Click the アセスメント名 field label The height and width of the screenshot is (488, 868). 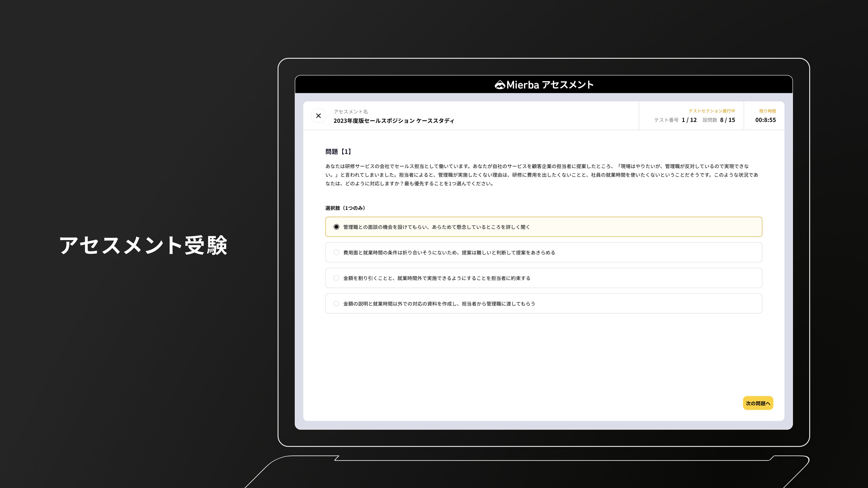point(351,111)
